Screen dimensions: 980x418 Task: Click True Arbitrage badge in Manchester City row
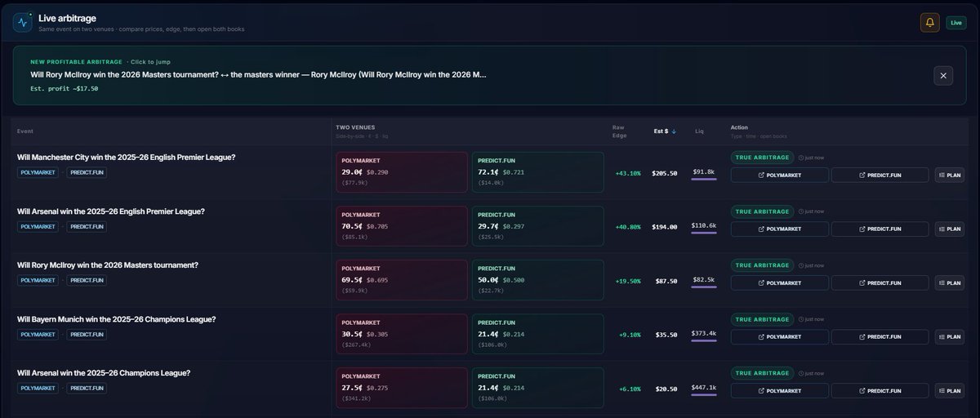tap(763, 158)
